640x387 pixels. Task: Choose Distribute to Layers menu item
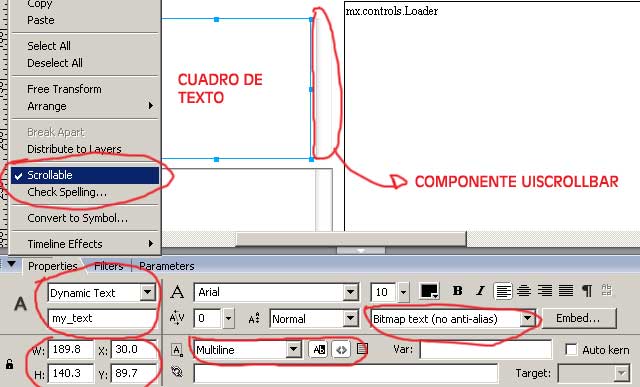pyautogui.click(x=84, y=149)
